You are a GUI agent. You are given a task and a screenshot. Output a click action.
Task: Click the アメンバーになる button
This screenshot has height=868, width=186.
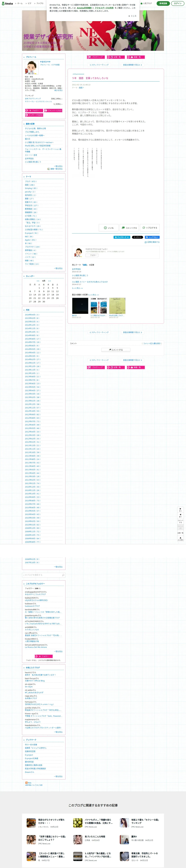53,110
